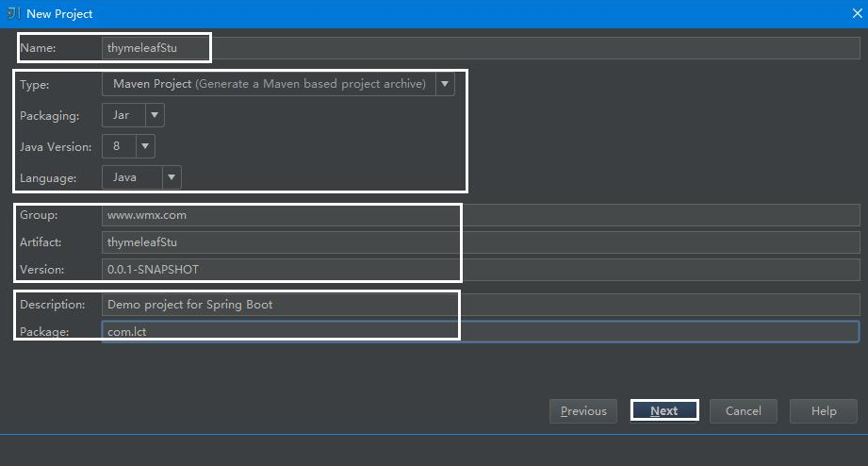
Task: Focus the Group field with www.wmx.com
Action: 481,215
